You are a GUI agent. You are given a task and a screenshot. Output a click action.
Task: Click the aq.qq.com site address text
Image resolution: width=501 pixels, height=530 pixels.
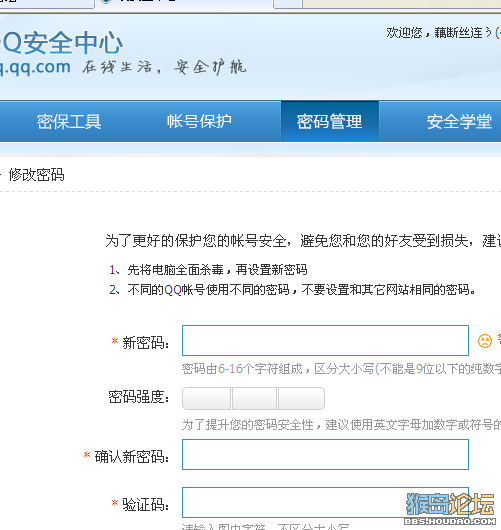(35, 67)
